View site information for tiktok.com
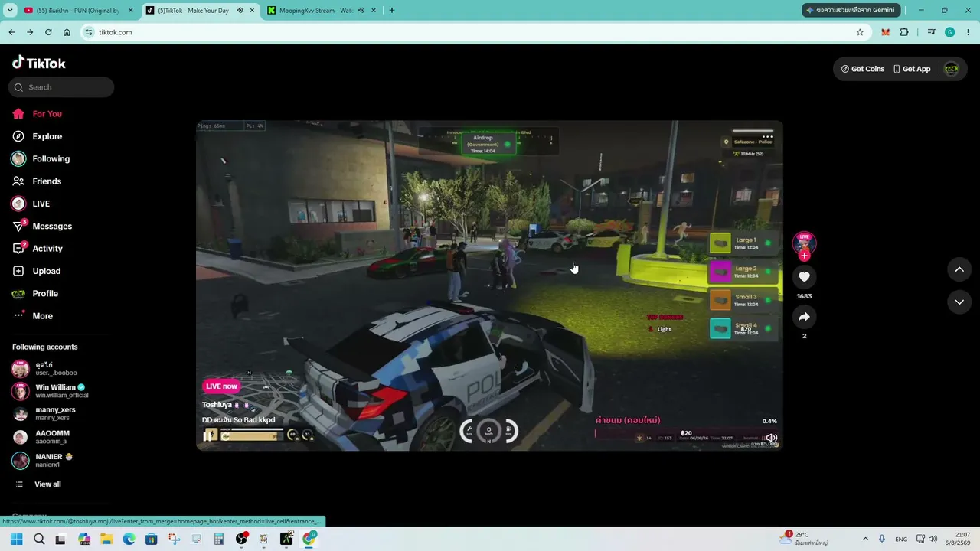 coord(89,32)
